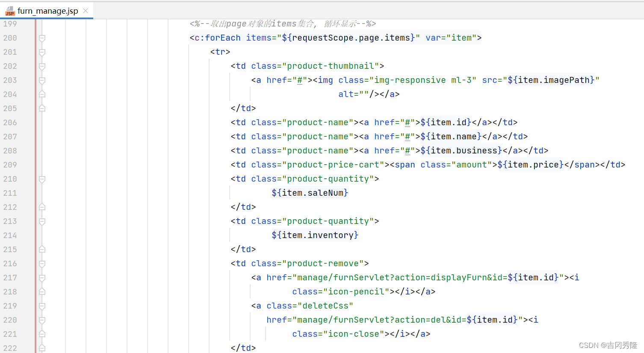Screen dimensions: 644x353
Task: Click fold end marker at line 215
Action: pos(42,250)
